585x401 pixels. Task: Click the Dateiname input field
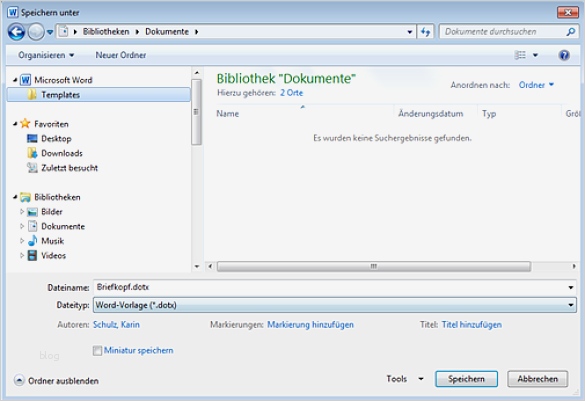(329, 287)
